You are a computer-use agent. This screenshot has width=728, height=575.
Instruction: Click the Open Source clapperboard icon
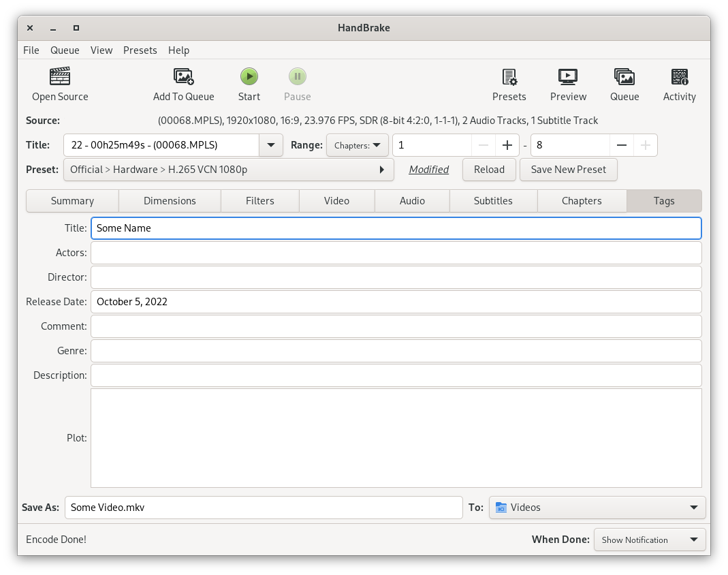[x=60, y=76]
